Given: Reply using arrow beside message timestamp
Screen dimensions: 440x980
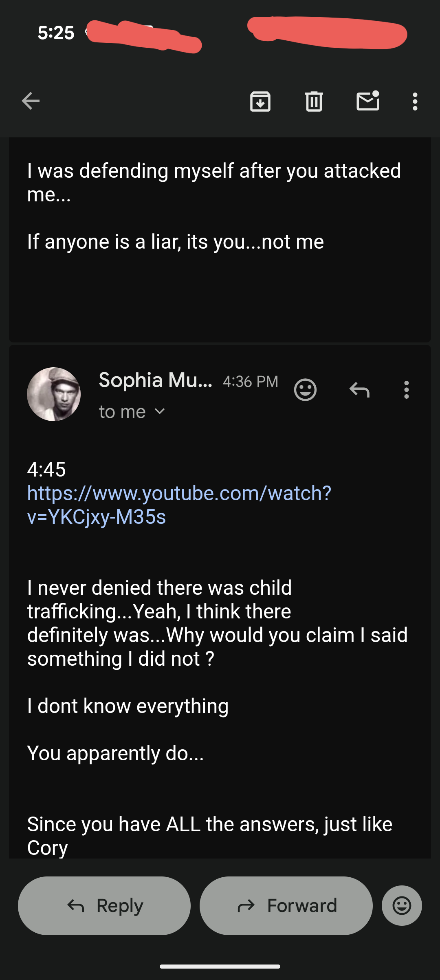Looking at the screenshot, I should click(359, 390).
